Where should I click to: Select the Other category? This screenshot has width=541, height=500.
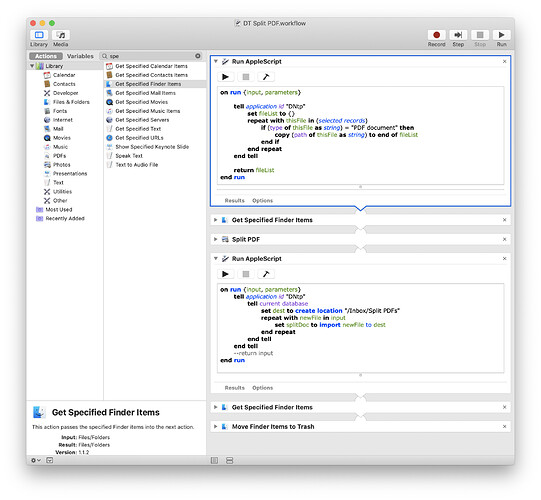(60, 200)
